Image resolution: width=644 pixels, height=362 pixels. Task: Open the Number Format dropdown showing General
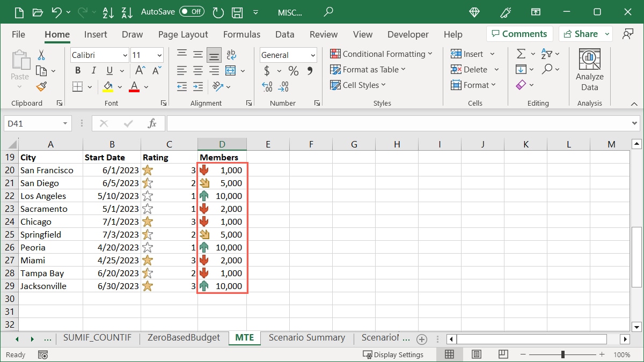tap(288, 55)
